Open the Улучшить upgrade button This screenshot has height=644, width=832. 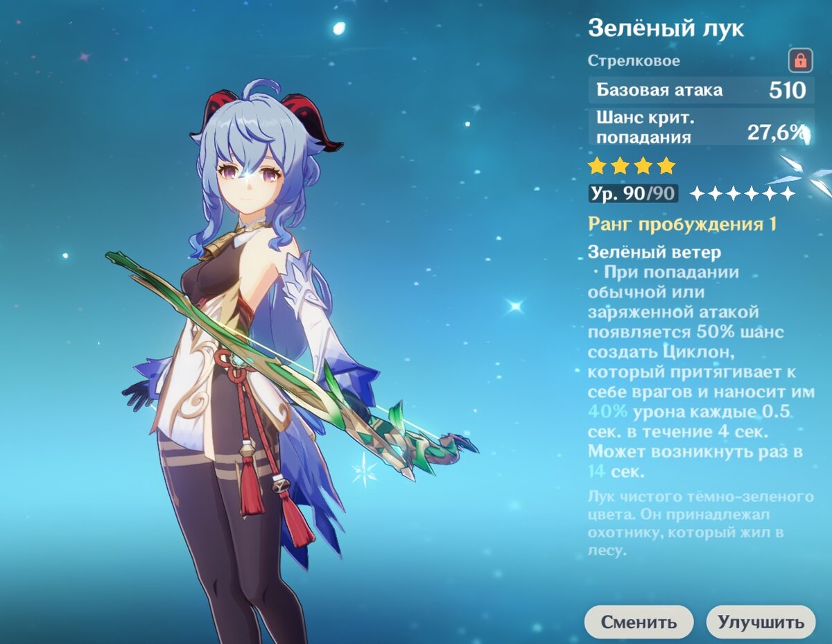761,622
